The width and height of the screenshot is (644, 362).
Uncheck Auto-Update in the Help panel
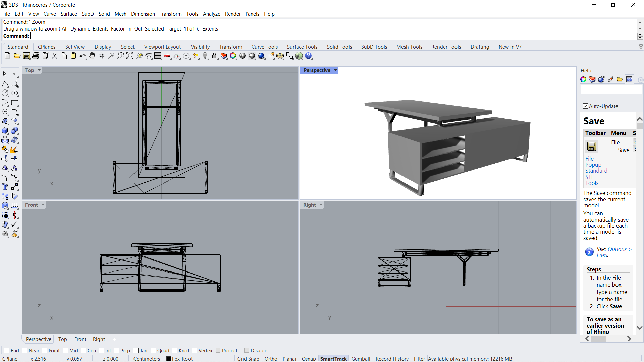point(586,106)
